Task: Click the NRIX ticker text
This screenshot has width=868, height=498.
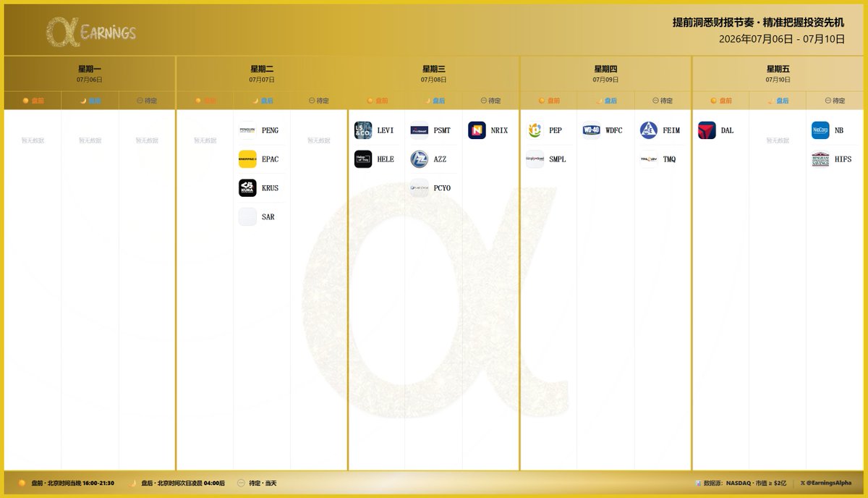Action: (499, 130)
